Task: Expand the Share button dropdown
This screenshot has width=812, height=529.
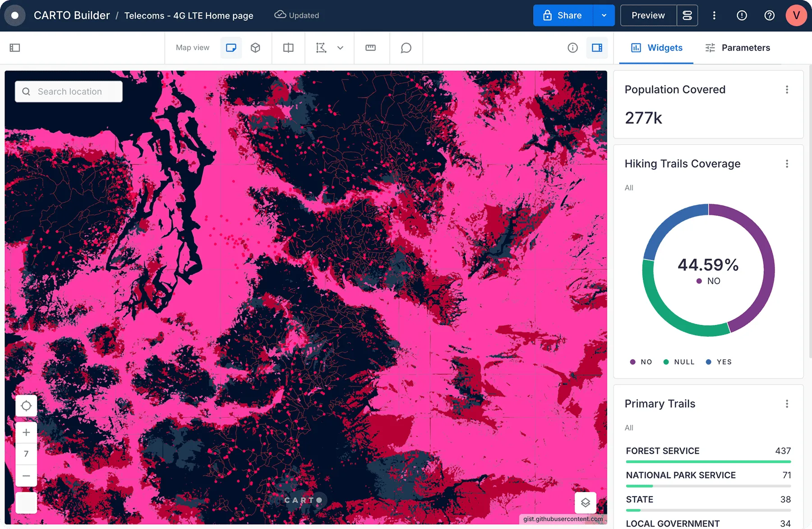Action: point(604,15)
